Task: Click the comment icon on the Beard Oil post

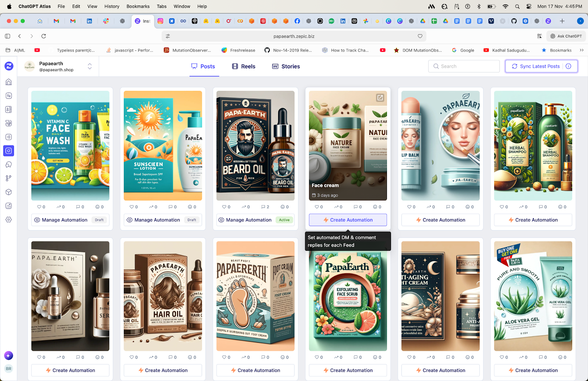Action: (263, 207)
